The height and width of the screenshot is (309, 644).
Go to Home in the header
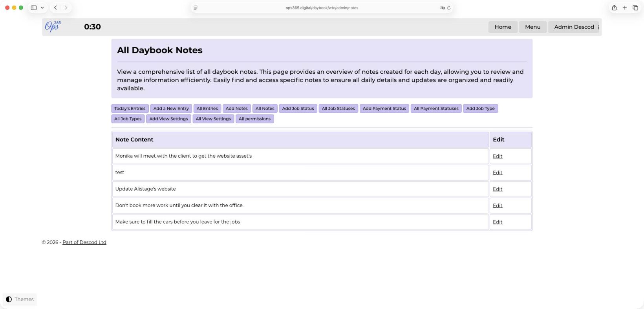pos(503,27)
